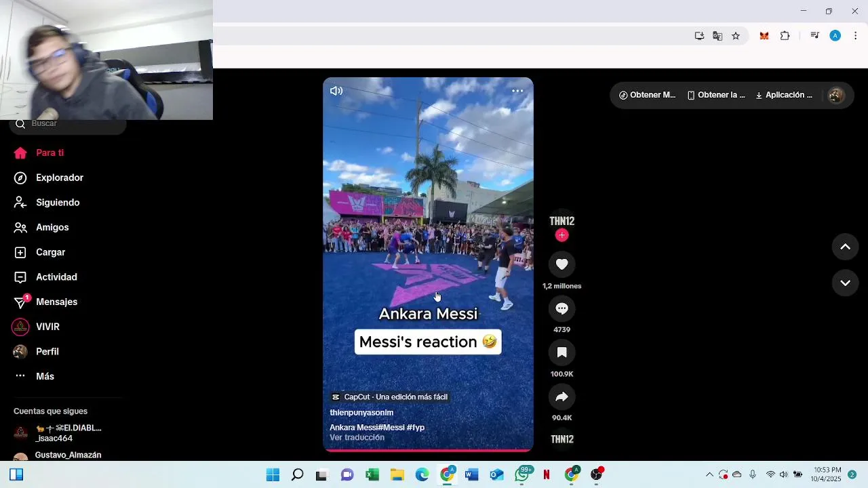This screenshot has height=488, width=868.
Task: Like the video with heart icon
Action: (x=561, y=264)
